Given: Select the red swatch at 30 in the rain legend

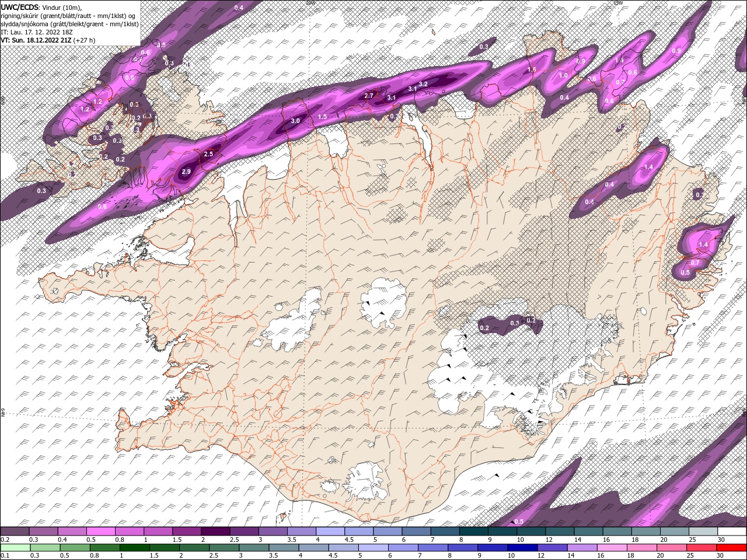Looking at the screenshot, I should click(x=731, y=548).
